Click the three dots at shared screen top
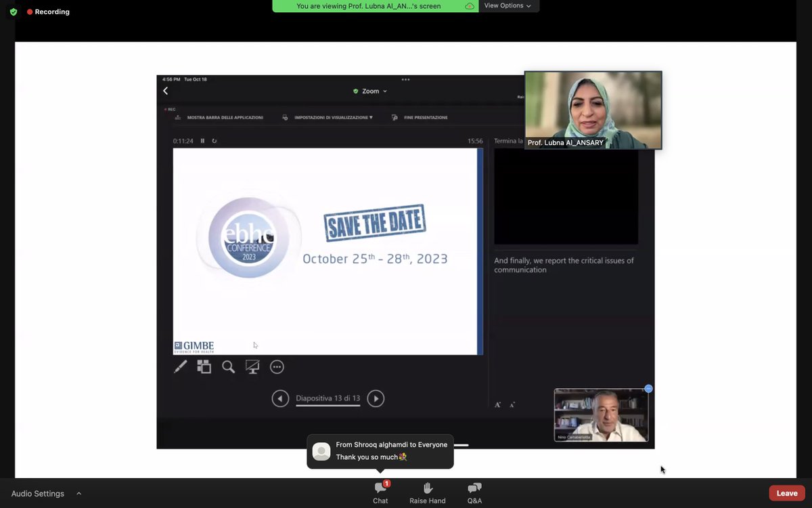This screenshot has width=812, height=508. [x=405, y=79]
